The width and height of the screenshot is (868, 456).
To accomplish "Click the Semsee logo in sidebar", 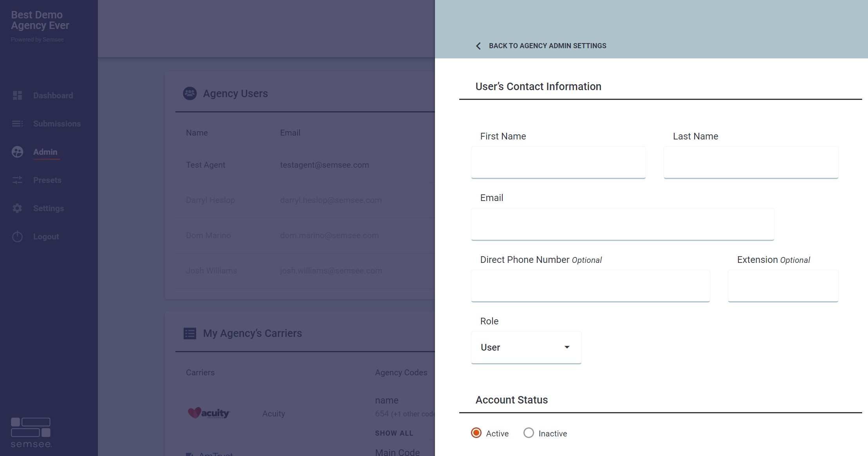I will point(31,433).
